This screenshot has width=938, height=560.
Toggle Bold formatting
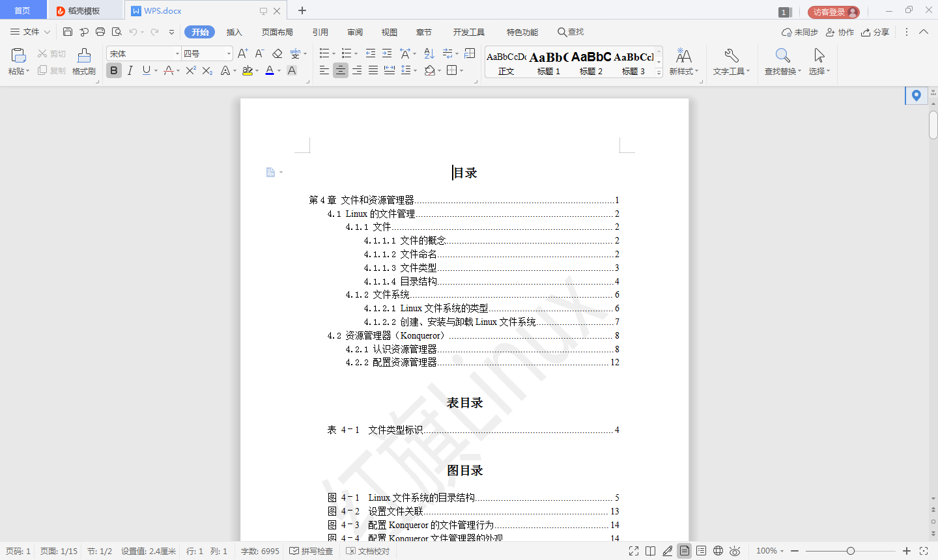(x=114, y=70)
